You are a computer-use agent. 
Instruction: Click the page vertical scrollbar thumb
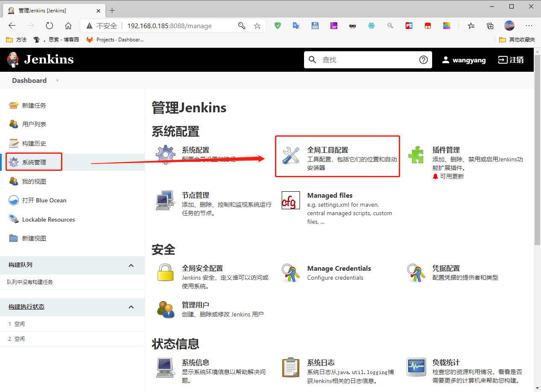tap(537, 151)
